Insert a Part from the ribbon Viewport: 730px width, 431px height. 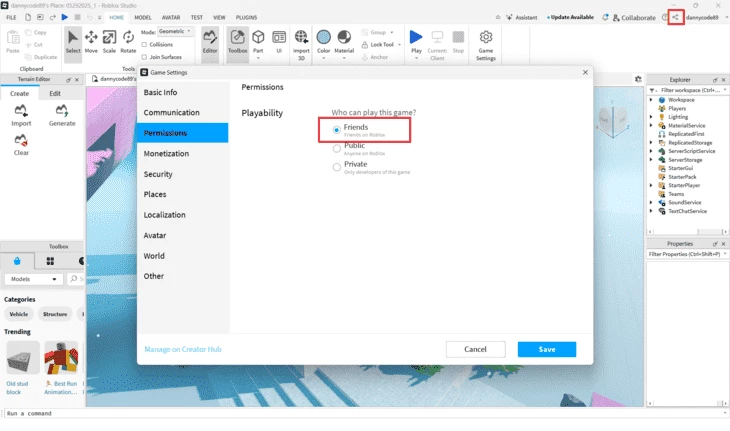258,43
